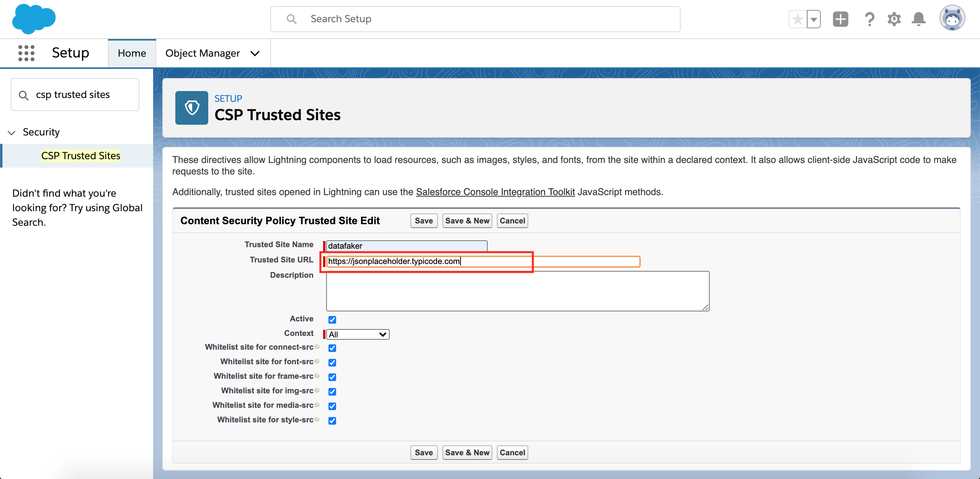Open the user profile avatar
The image size is (980, 479).
click(952, 18)
